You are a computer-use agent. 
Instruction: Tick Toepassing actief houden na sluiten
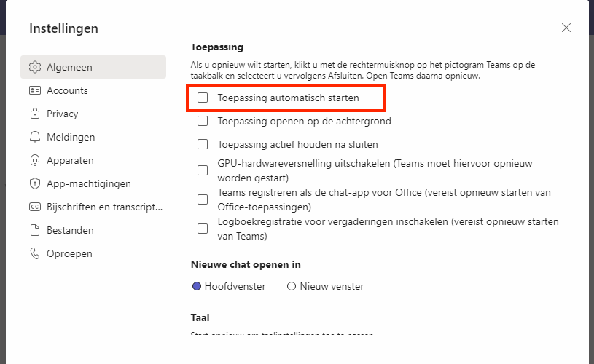coord(203,144)
